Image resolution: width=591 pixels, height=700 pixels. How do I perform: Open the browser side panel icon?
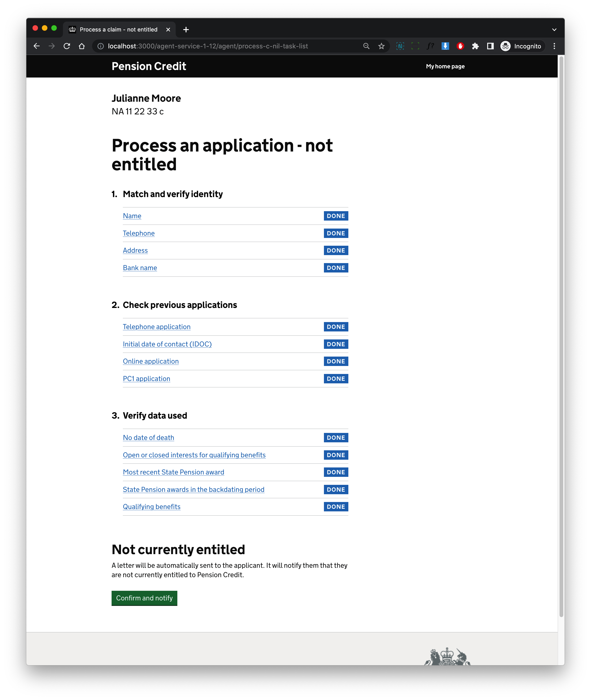pos(490,46)
